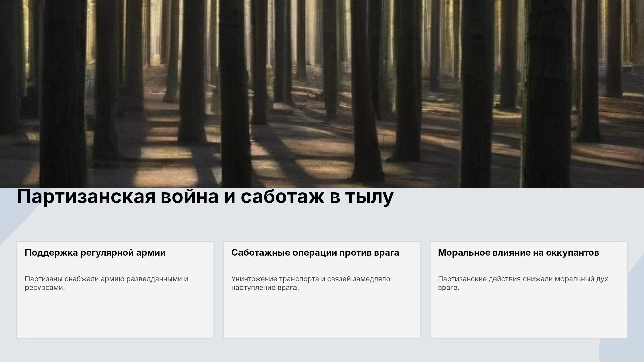Viewport: 644px width, 362px height.
Task: Click empty area of the middle card
Action: (322, 315)
